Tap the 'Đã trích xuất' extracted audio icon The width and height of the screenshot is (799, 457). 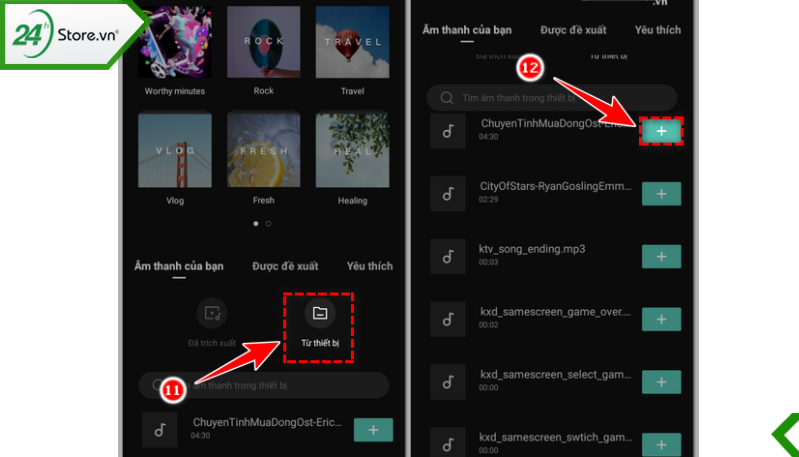212,313
